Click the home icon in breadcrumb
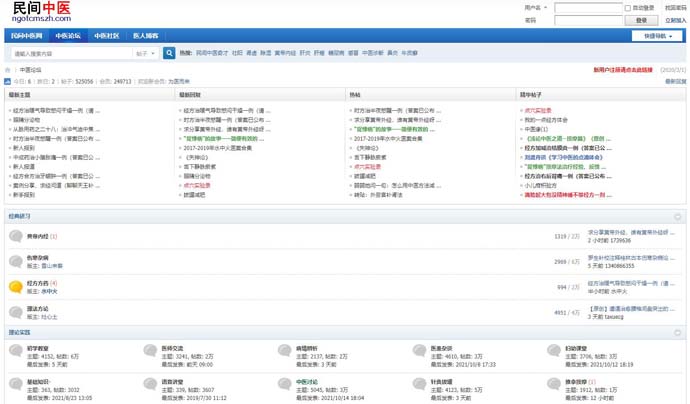 pos(8,70)
